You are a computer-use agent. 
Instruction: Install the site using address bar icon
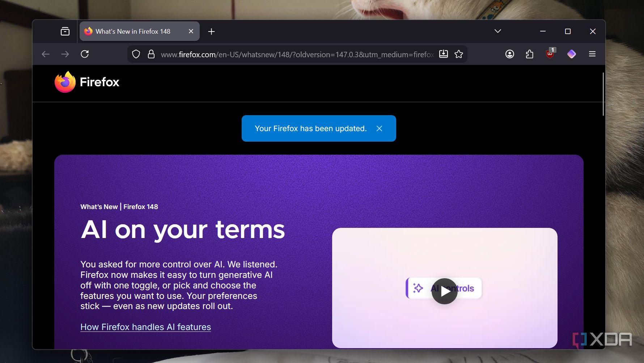pyautogui.click(x=444, y=54)
